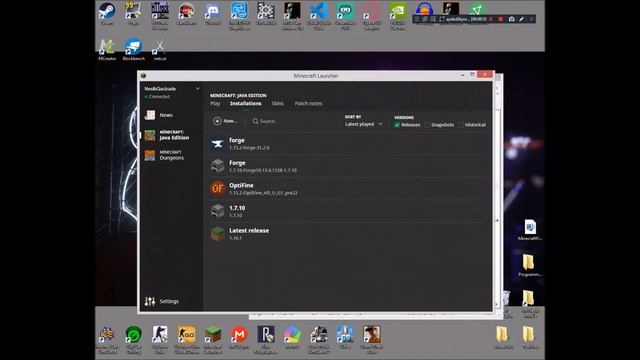The image size is (640, 360).
Task: Enable the Historical versions checkbox
Action: tap(461, 125)
